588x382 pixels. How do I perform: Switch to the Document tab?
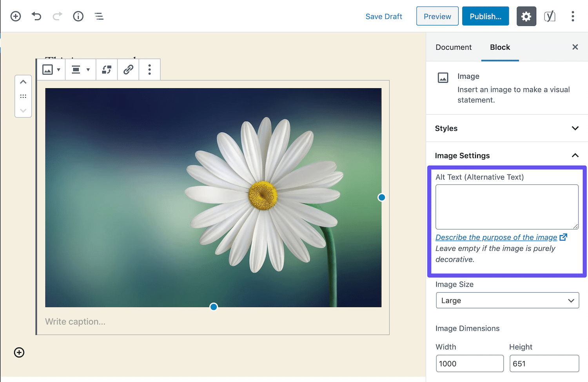click(454, 47)
